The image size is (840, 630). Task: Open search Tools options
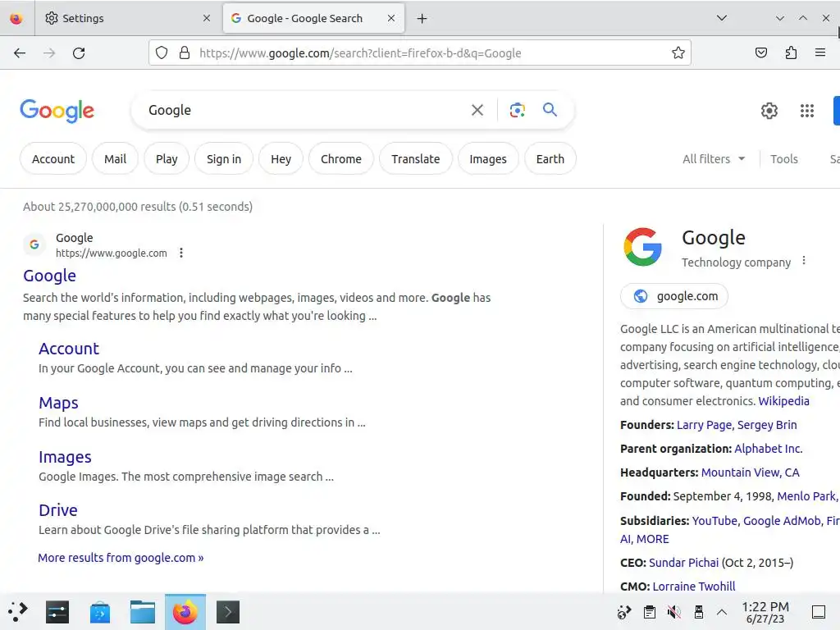coord(783,159)
